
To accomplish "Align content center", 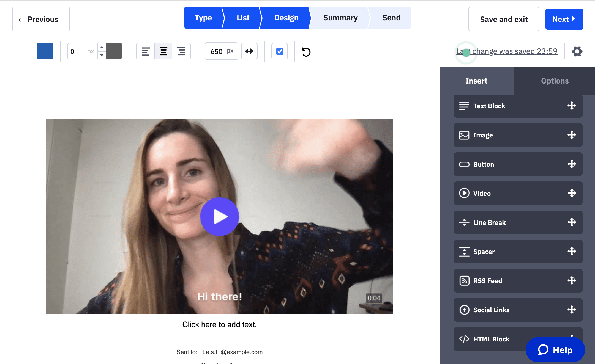I will (163, 51).
